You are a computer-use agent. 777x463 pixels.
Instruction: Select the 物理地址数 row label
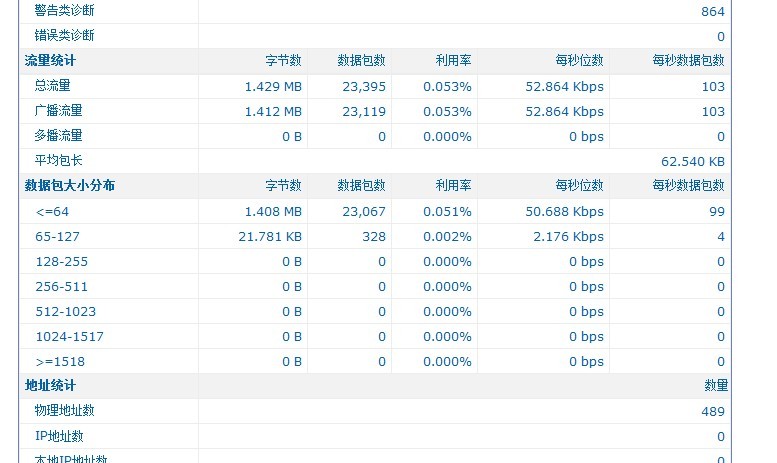(x=65, y=411)
